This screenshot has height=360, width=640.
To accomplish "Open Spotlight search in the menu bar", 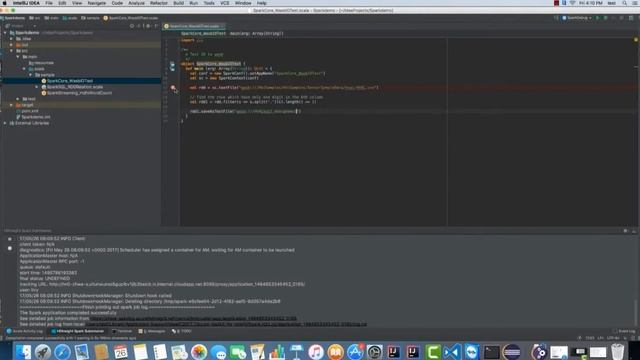I will click(x=624, y=3).
